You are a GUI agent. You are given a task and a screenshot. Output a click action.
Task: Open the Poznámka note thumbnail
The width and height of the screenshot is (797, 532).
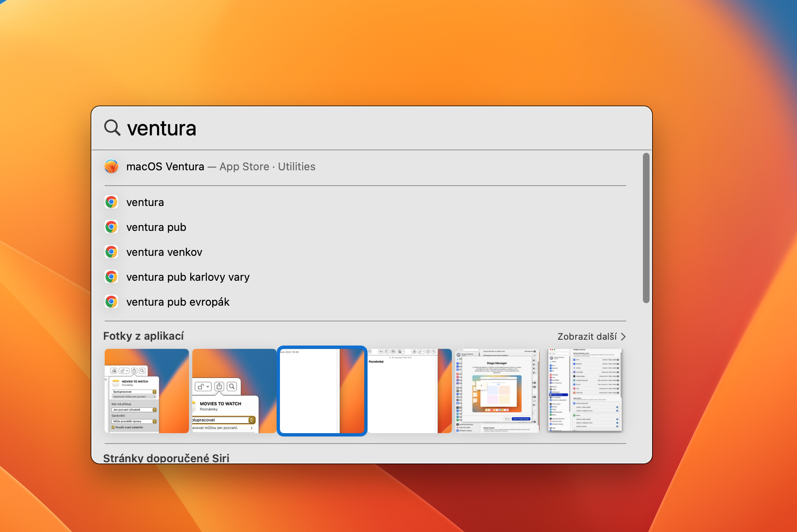point(410,391)
